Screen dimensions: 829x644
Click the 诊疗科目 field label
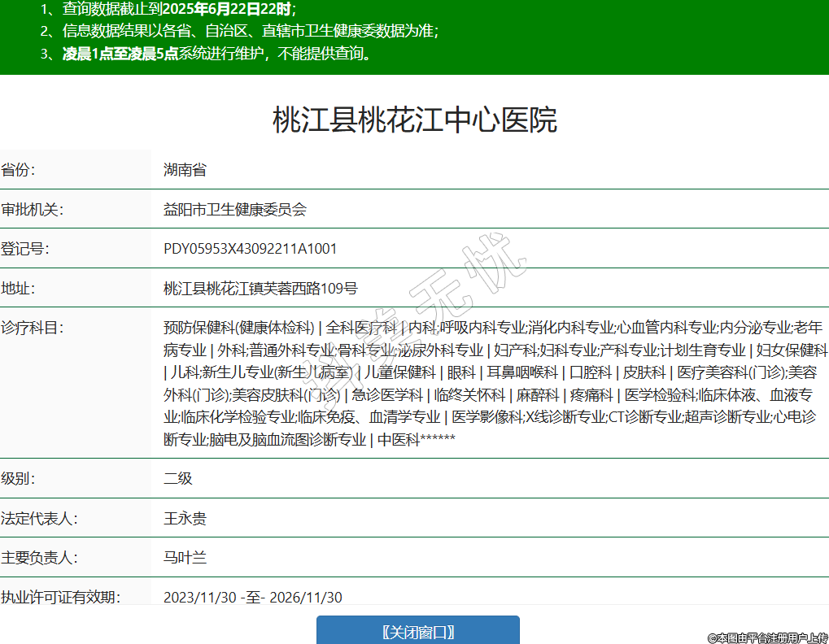[x=32, y=328]
